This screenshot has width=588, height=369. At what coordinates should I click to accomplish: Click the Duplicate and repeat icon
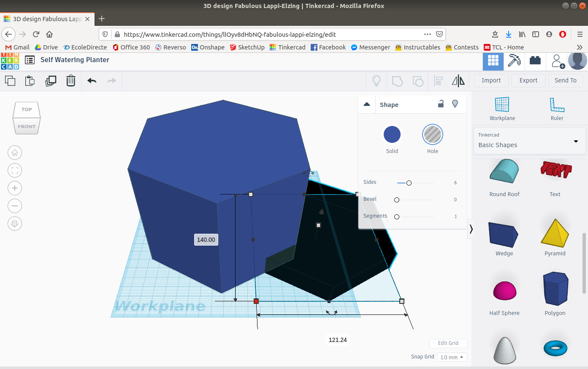point(51,80)
